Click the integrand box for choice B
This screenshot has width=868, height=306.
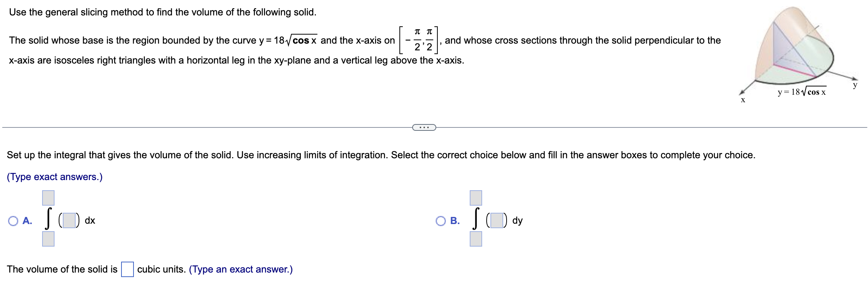[496, 221]
